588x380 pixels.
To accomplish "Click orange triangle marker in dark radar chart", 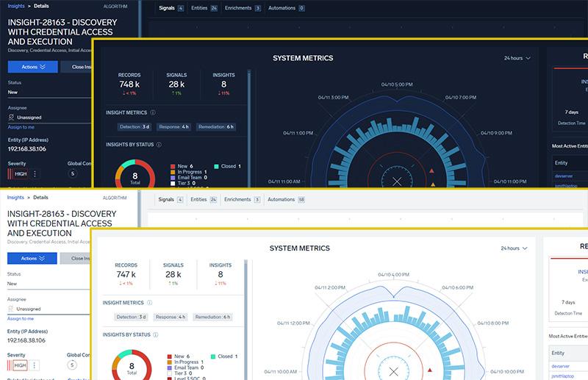I will click(433, 184).
